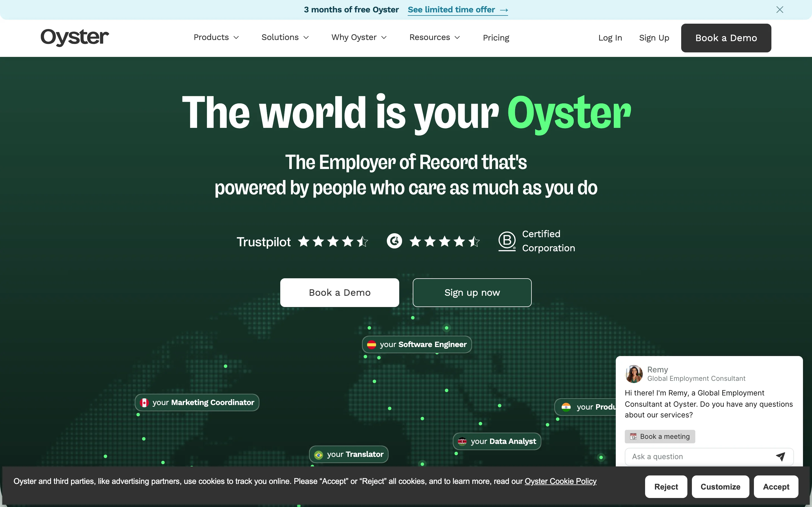
Task: Open the Oyster Cookie Policy link
Action: point(560,481)
